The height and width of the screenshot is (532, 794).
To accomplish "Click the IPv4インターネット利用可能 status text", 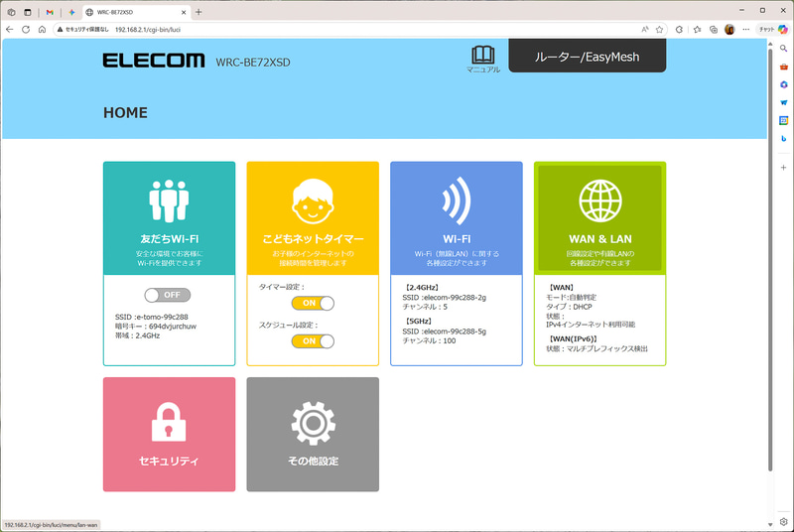I will click(591, 325).
